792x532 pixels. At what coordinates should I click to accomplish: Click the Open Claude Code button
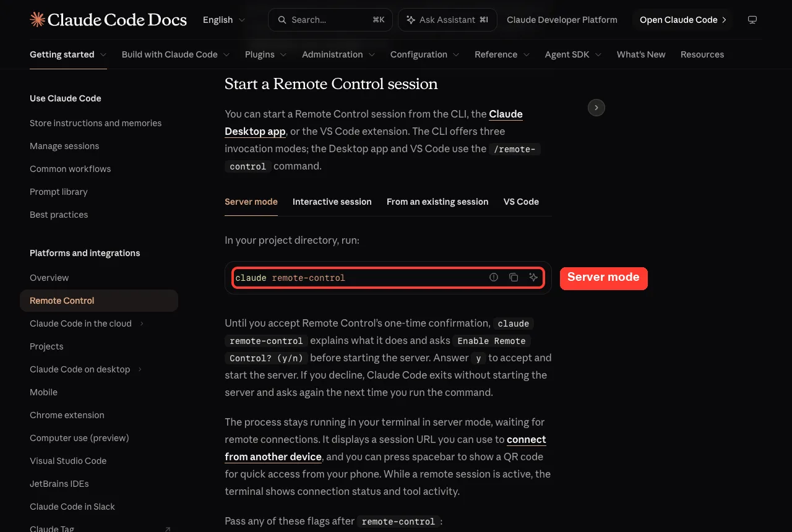coord(682,20)
